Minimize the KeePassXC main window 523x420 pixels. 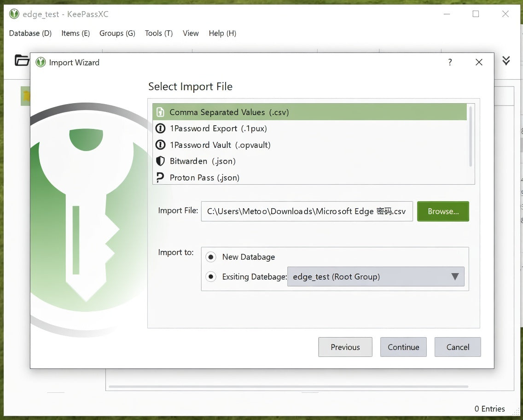coord(447,14)
